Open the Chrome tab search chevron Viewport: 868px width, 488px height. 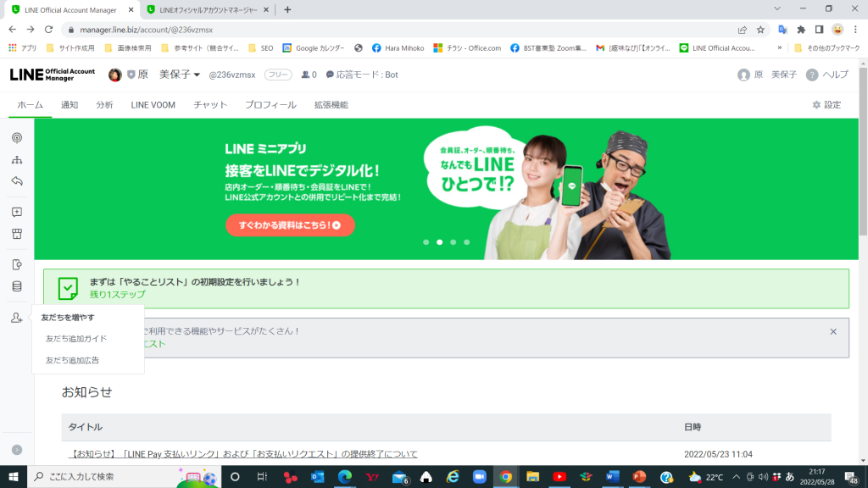click(777, 8)
